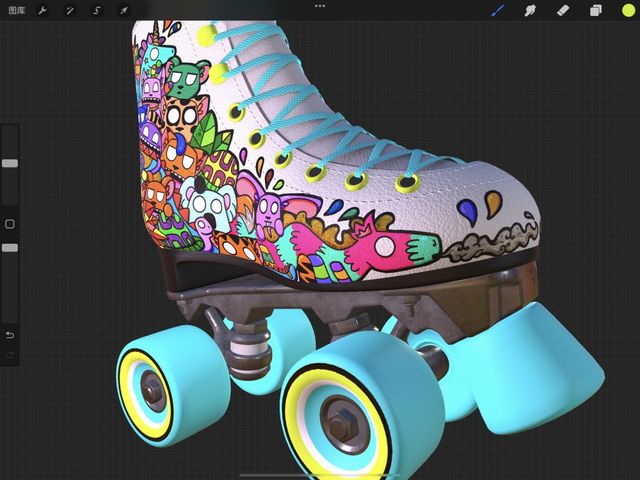The height and width of the screenshot is (480, 640).
Task: Open the yellow-green active color swatch
Action: coord(629,10)
